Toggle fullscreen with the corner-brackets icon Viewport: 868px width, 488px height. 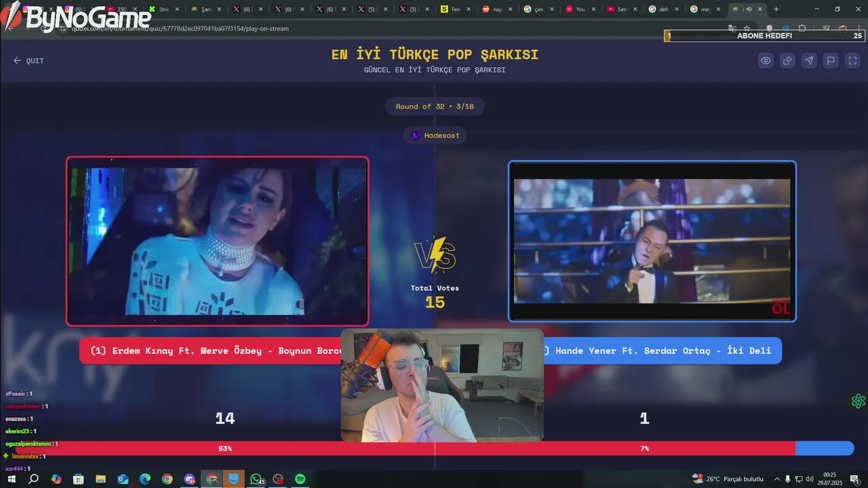852,60
